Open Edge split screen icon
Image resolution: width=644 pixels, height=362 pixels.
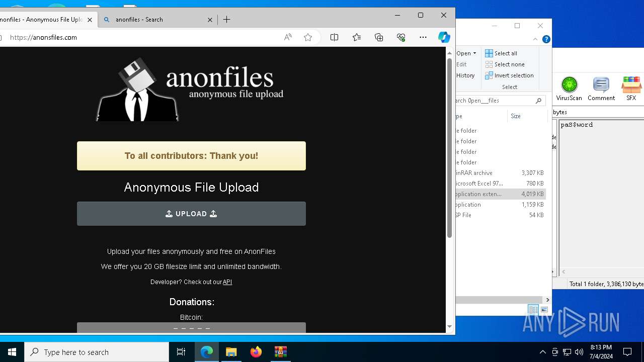[334, 37]
